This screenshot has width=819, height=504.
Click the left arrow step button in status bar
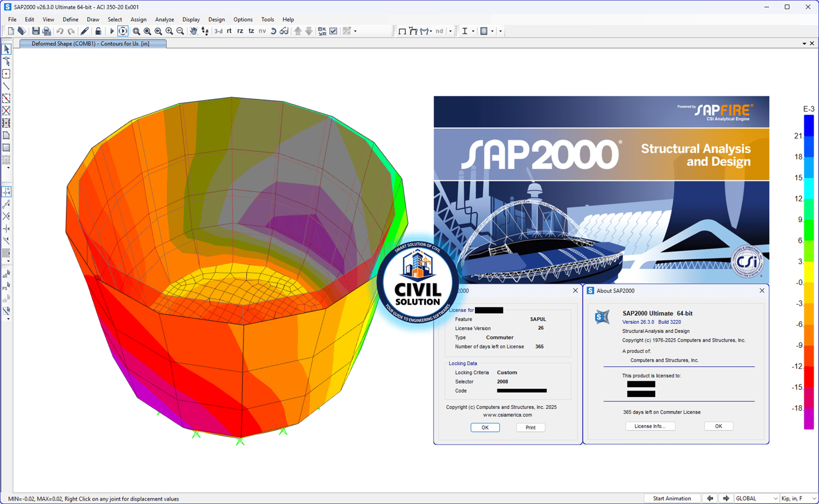click(x=710, y=499)
